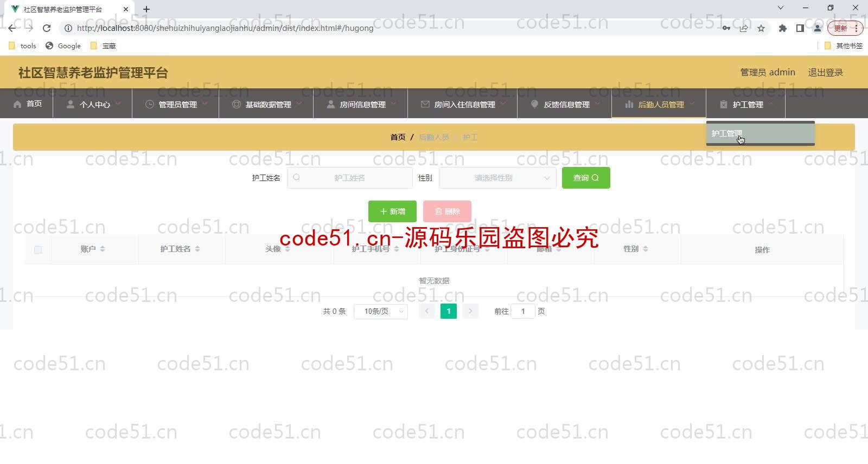The width and height of the screenshot is (868, 464).
Task: Open the Google bookmark
Action: click(x=63, y=46)
